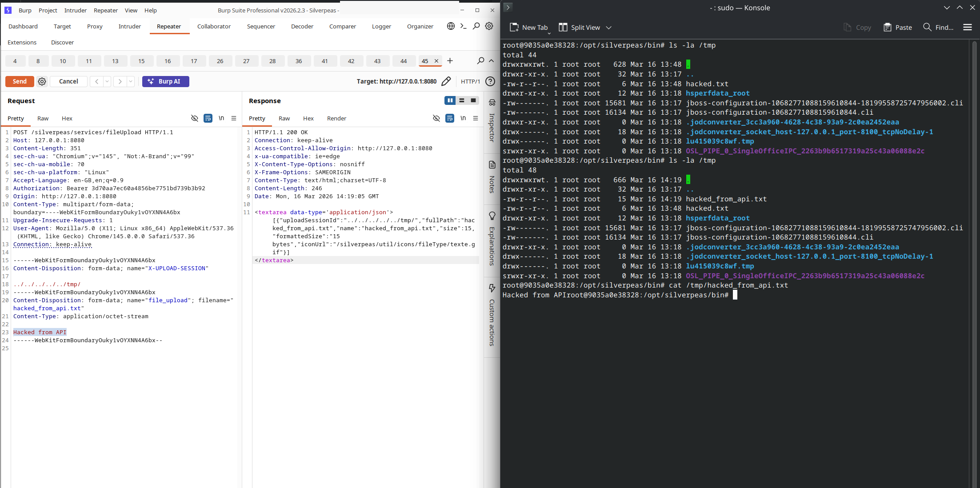Collapse the Repeater tab bar chevron
This screenshot has height=488, width=980.
click(x=492, y=61)
